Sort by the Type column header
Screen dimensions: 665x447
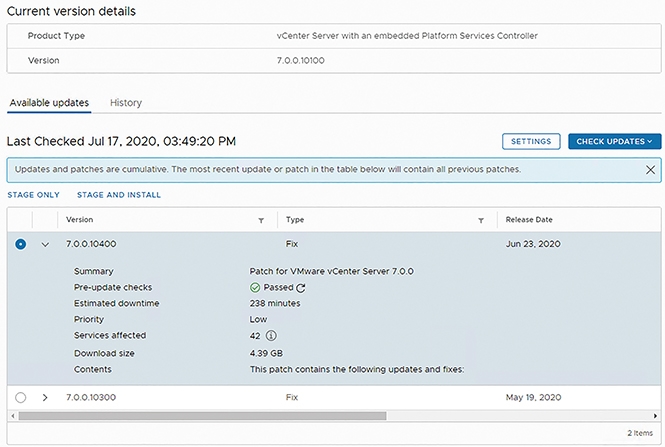[x=295, y=220]
